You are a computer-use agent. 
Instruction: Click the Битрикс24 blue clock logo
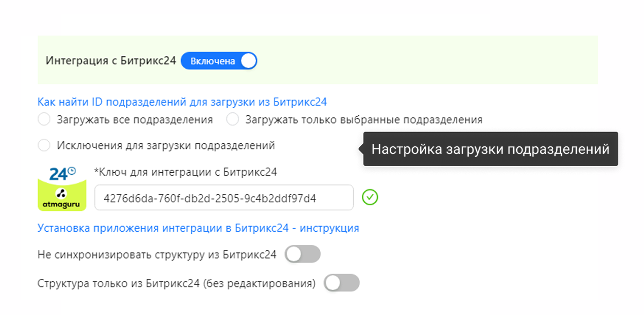(62, 173)
